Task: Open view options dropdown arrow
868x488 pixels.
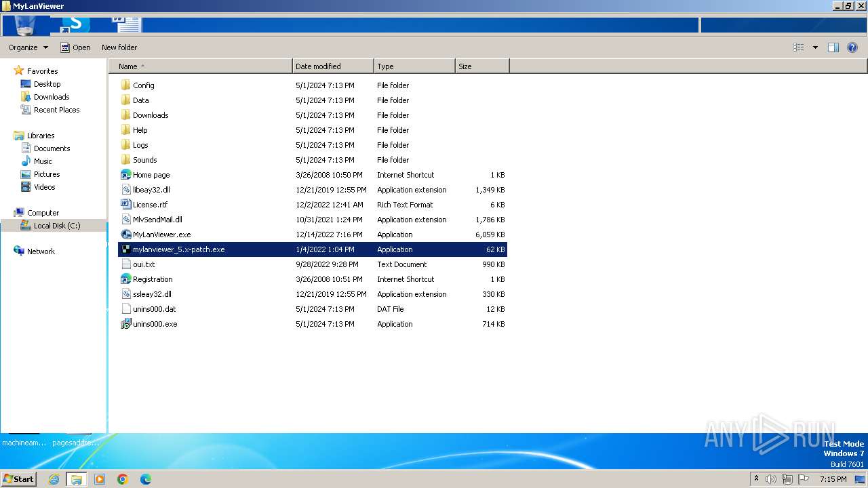Action: pyautogui.click(x=815, y=47)
